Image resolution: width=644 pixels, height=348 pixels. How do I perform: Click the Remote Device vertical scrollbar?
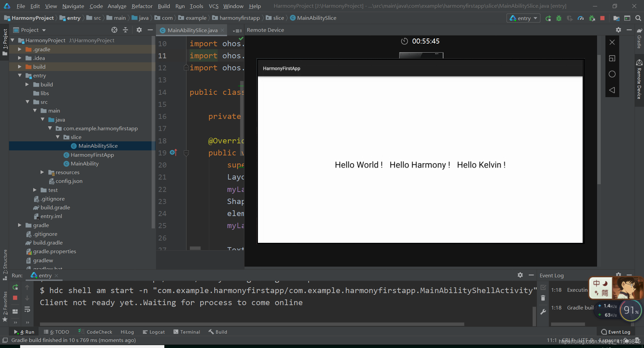[x=599, y=119]
